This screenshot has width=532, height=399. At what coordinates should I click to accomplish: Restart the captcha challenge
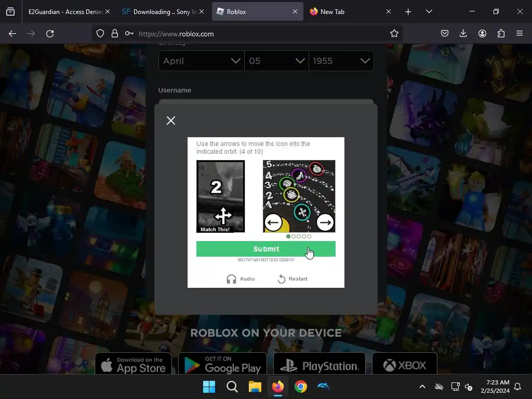tap(292, 279)
